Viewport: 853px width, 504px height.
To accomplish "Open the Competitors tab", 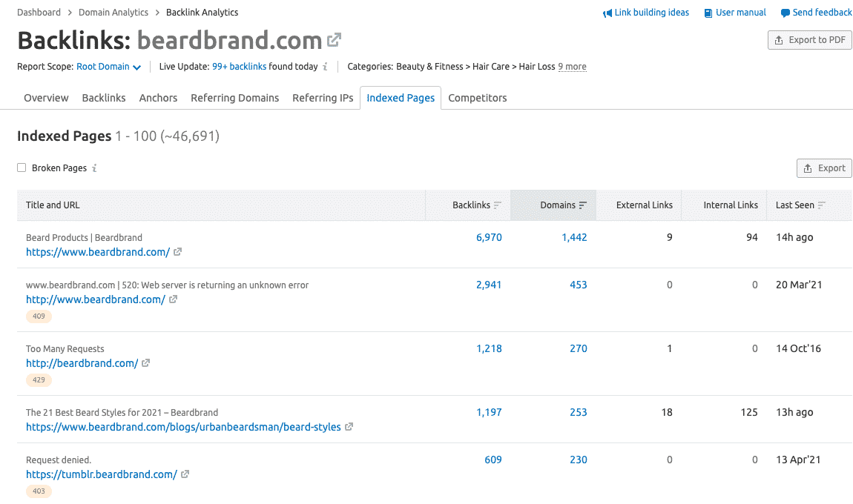I will pyautogui.click(x=478, y=98).
